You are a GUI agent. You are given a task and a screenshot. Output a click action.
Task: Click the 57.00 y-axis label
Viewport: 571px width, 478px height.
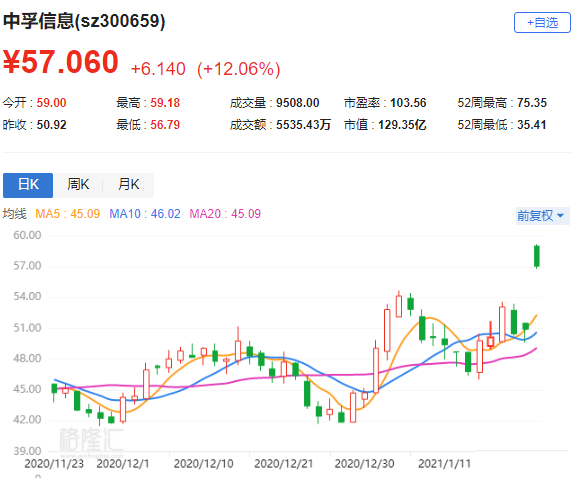pos(27,266)
